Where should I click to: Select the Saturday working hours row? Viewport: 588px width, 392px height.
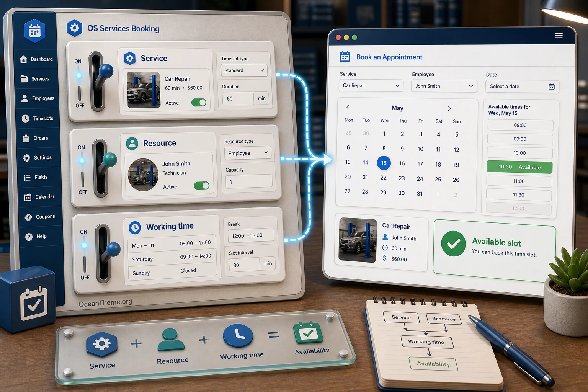click(x=172, y=258)
